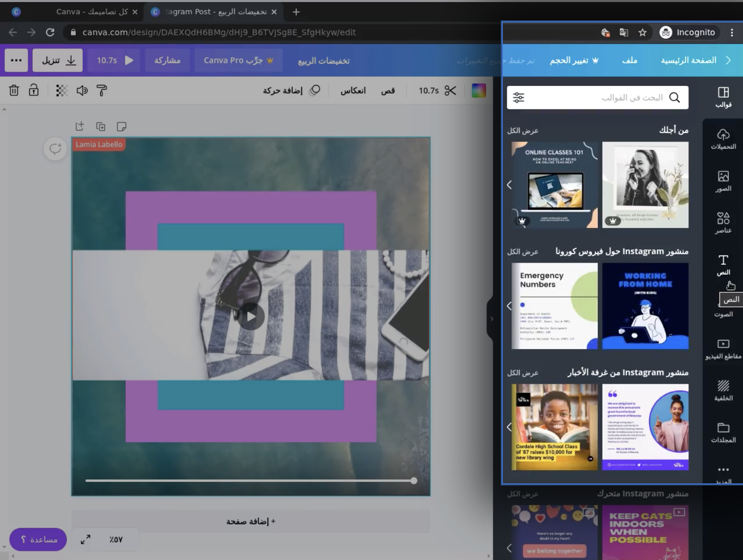The height and width of the screenshot is (560, 743).
Task: Open the مقاطع الفيديو videos tab
Action: tap(723, 349)
